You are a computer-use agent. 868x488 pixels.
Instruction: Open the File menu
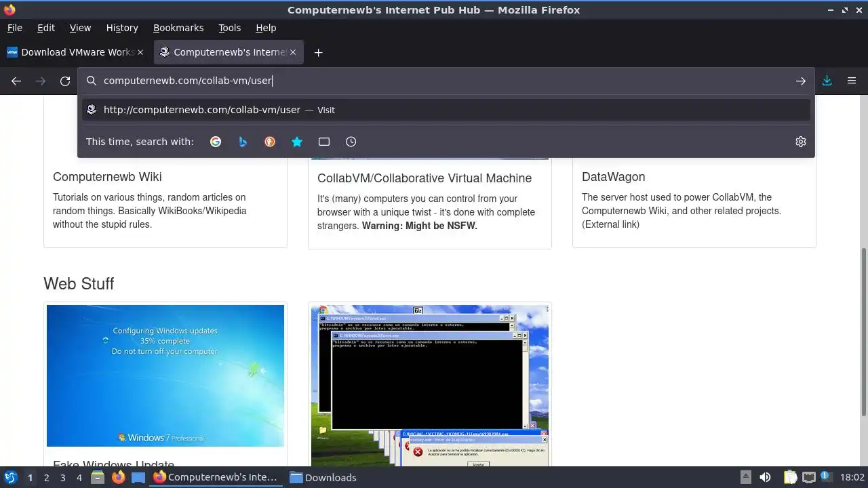click(x=14, y=28)
